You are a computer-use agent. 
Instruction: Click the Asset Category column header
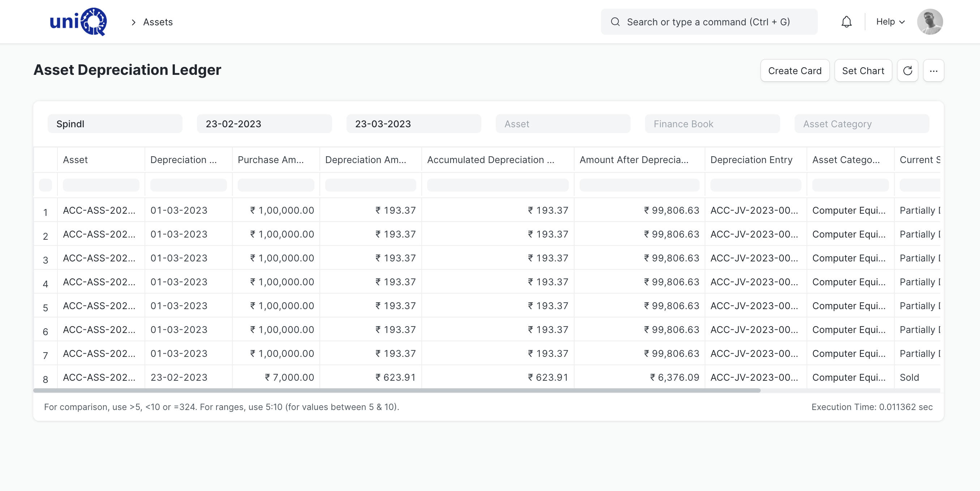(850, 160)
